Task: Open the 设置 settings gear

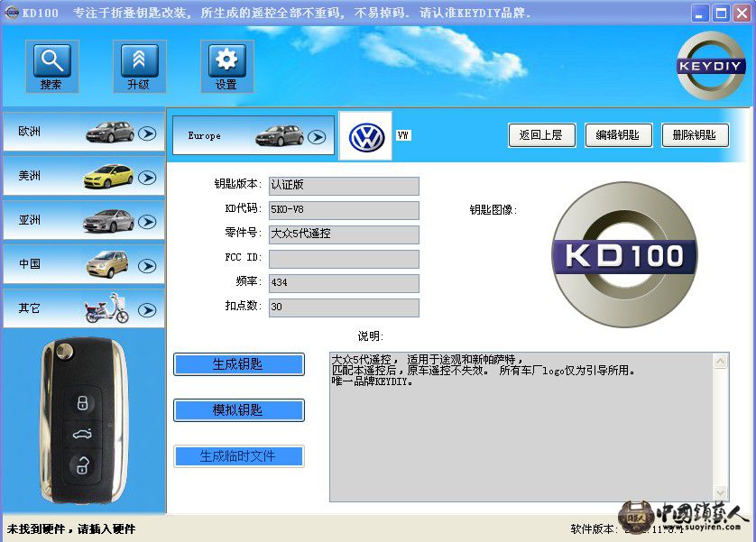Action: tap(227, 67)
